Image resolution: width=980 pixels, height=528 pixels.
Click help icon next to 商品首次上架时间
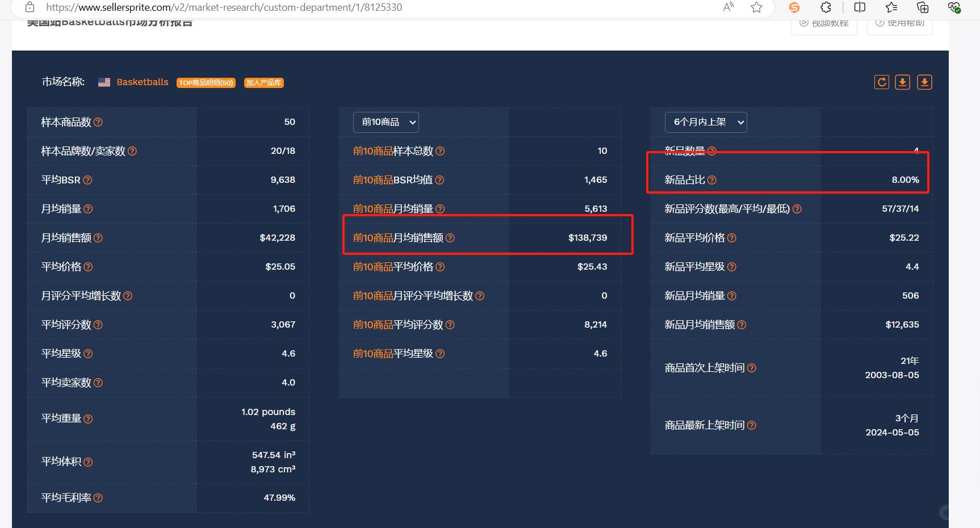[x=751, y=368]
